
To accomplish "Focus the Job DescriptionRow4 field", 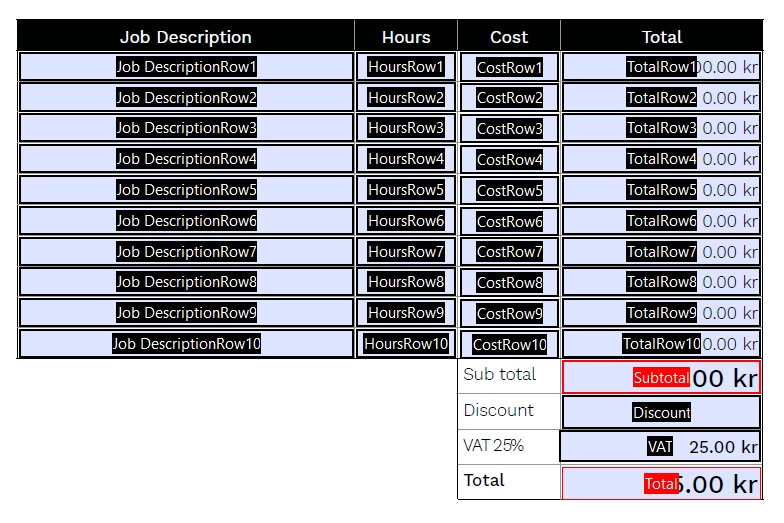I will (x=186, y=159).
